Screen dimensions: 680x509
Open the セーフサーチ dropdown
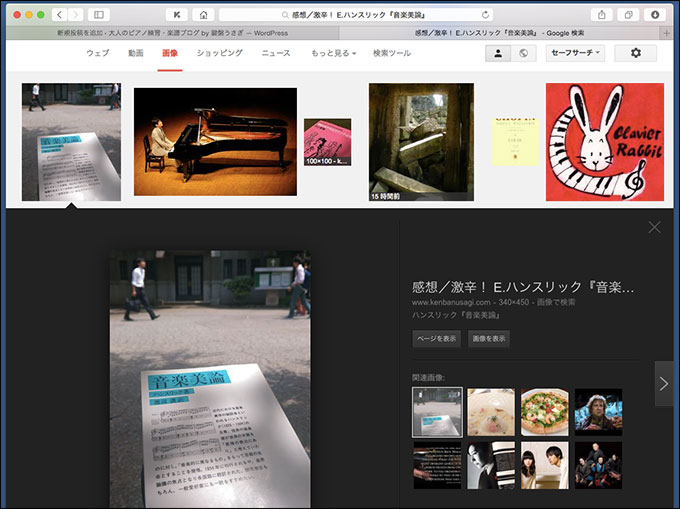pos(575,53)
